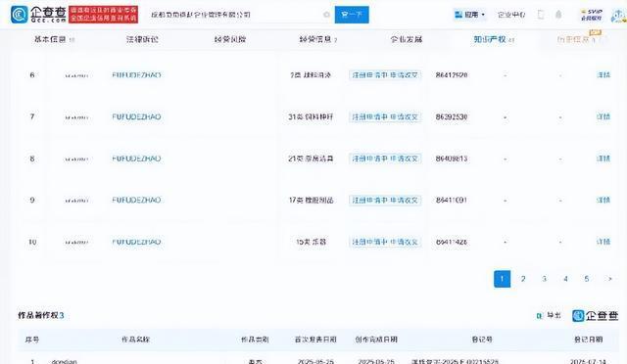Open FUFUDEZHAO trademark link in row 8
The image size is (627, 364).
[136, 159]
